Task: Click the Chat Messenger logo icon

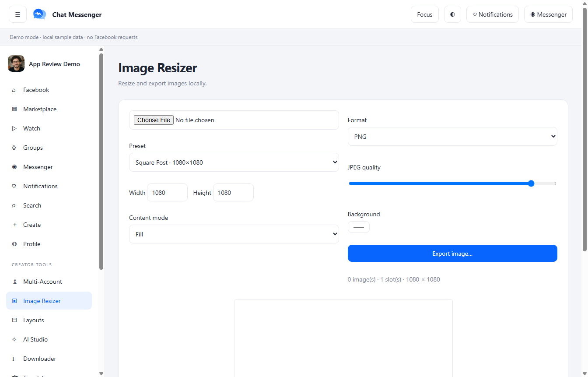Action: 39,14
